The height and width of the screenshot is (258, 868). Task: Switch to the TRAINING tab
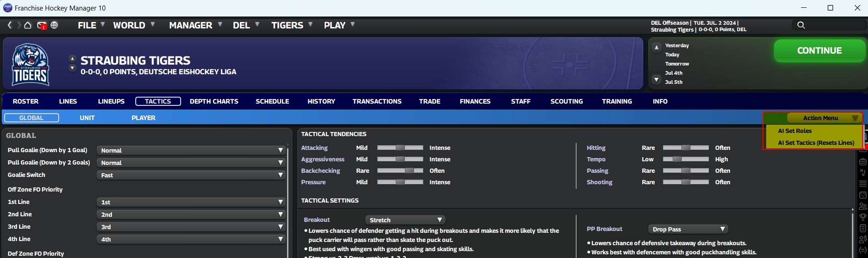click(x=617, y=101)
